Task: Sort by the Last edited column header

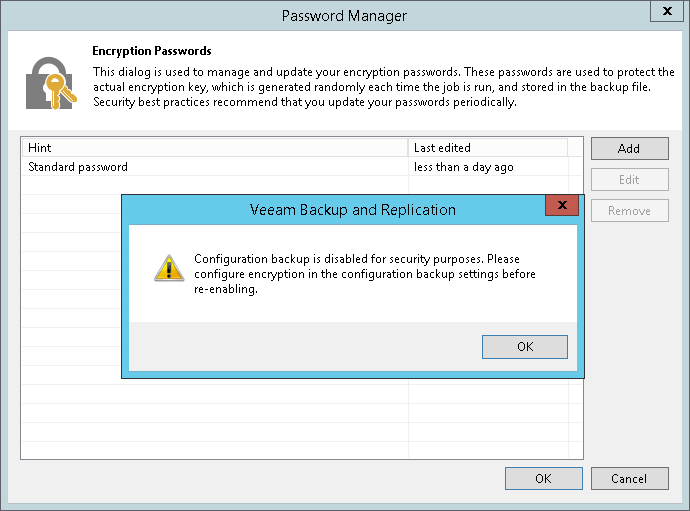Action: point(488,148)
